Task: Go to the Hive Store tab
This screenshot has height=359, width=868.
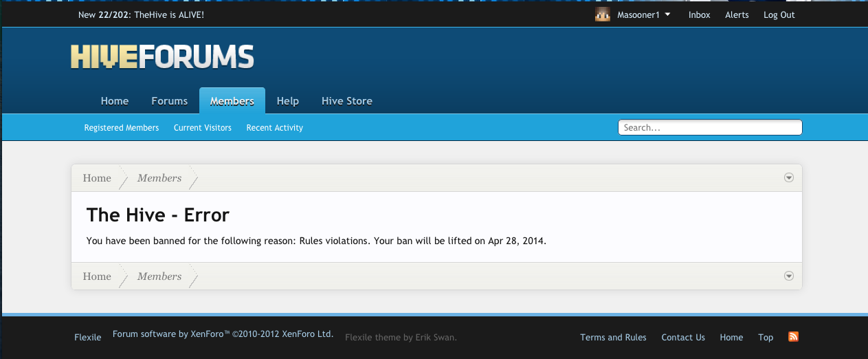Action: 347,100
